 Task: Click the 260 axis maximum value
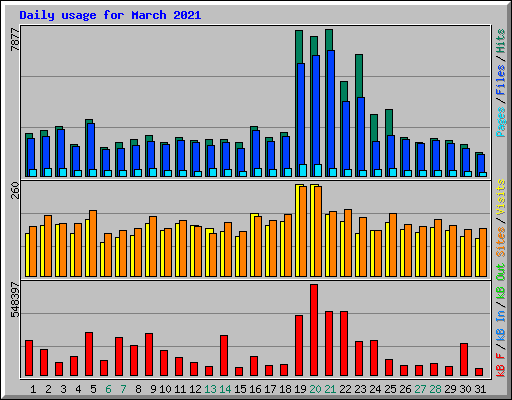point(15,190)
